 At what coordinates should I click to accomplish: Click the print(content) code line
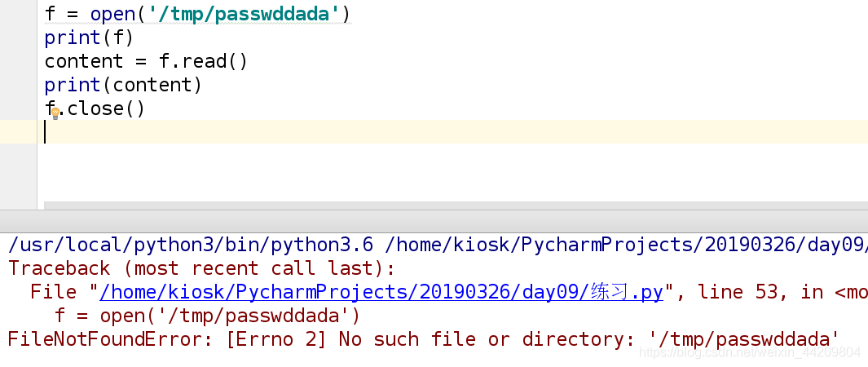[x=123, y=85]
